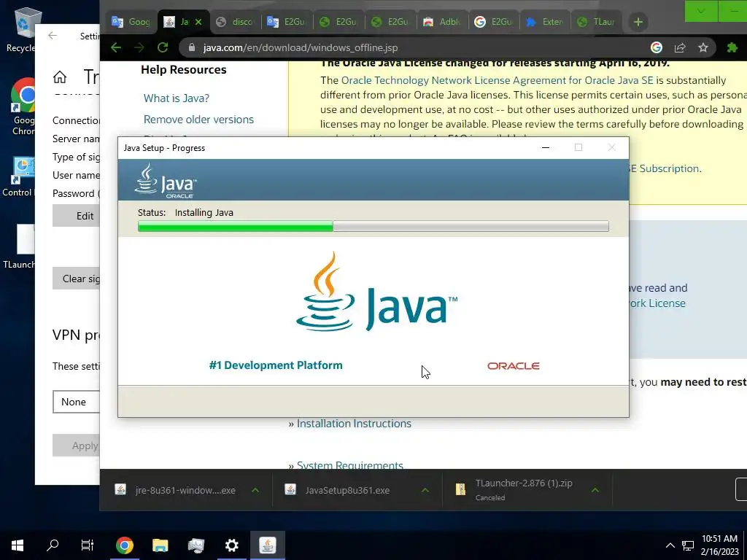Minimize the Java Setup window
The height and width of the screenshot is (560, 747).
click(x=546, y=147)
